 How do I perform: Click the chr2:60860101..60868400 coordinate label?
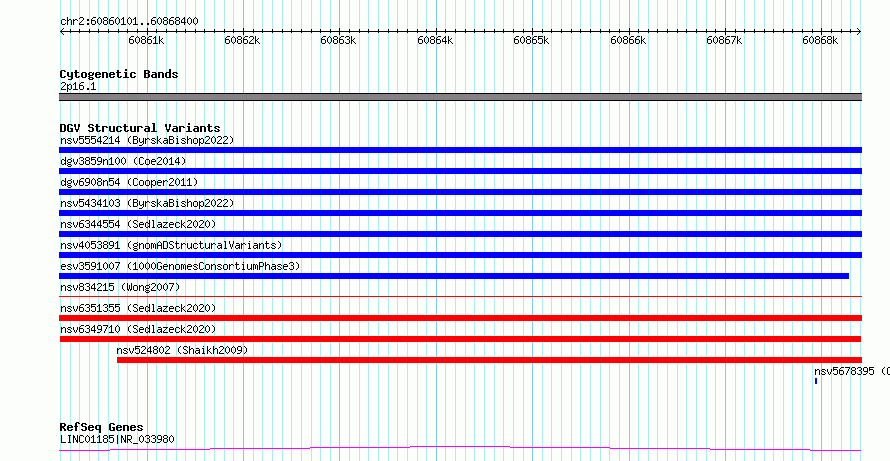[x=129, y=22]
